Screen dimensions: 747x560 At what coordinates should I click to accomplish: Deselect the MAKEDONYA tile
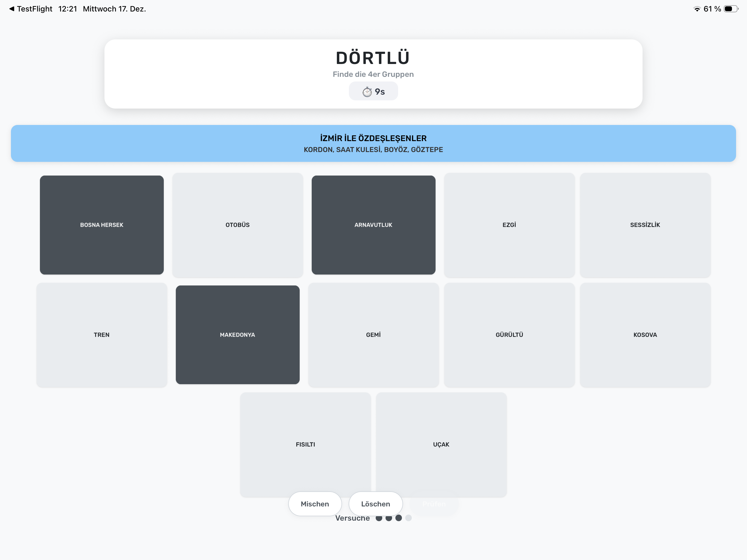click(237, 335)
